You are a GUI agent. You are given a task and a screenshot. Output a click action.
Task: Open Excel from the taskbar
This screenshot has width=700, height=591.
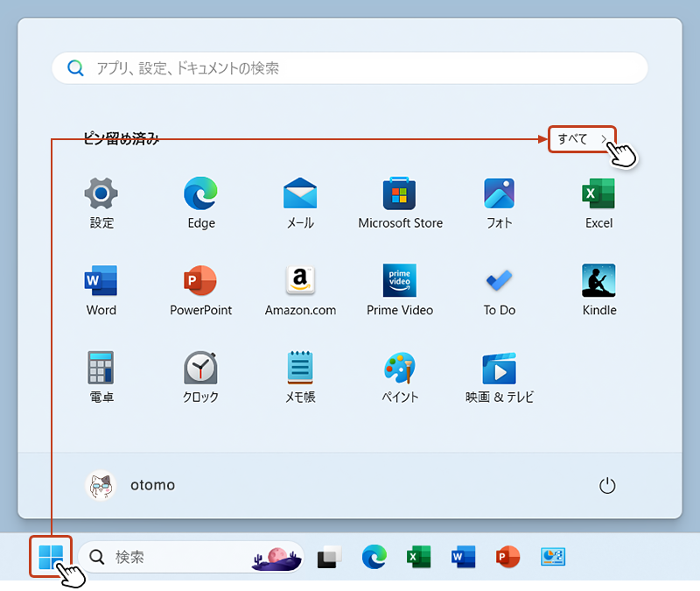[419, 557]
